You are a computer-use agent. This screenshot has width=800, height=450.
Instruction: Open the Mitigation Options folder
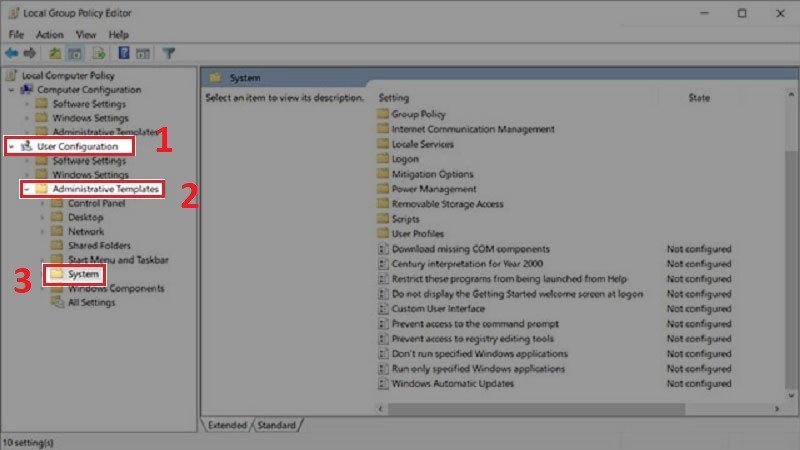[433, 174]
